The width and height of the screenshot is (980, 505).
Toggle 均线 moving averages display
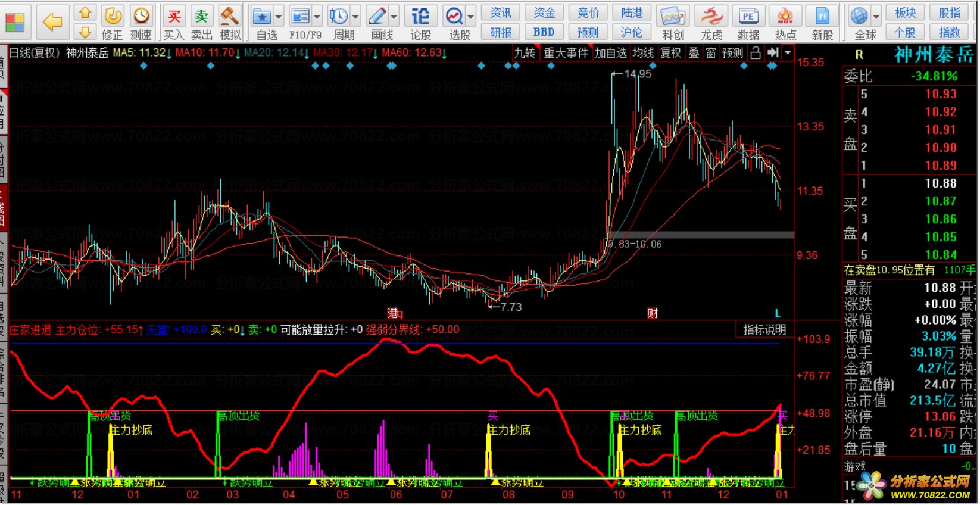coord(643,53)
